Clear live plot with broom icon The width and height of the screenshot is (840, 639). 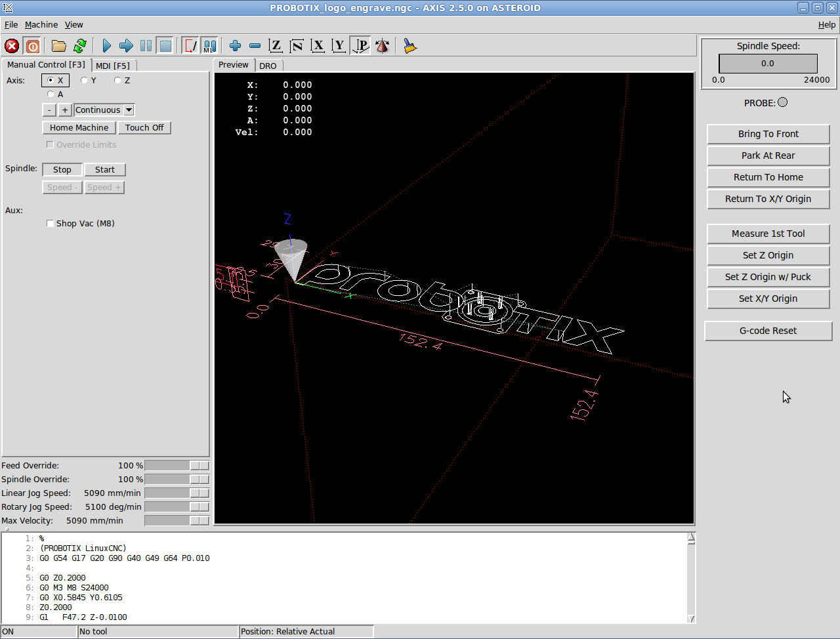click(x=410, y=46)
